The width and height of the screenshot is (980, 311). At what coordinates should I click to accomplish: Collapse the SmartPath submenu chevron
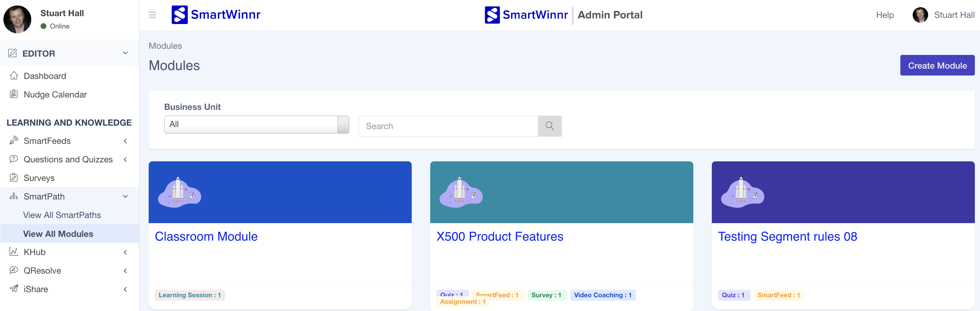pyautogui.click(x=125, y=197)
